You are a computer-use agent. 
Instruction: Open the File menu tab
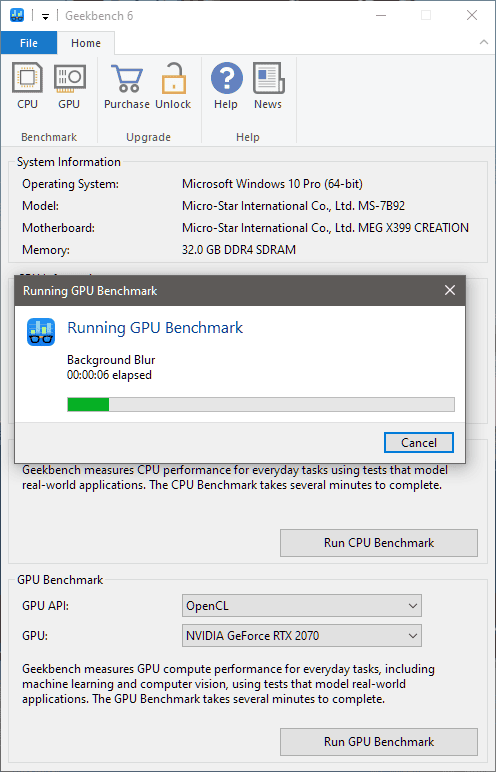click(29, 43)
